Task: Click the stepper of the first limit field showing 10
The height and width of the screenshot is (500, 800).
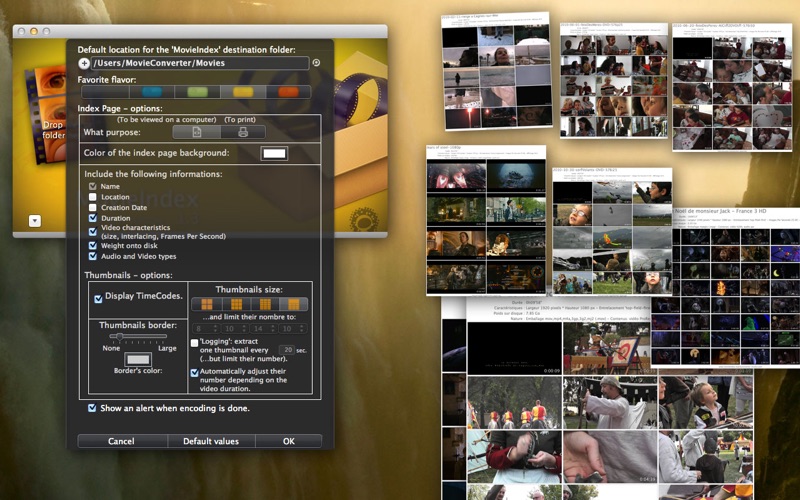Action: point(245,329)
